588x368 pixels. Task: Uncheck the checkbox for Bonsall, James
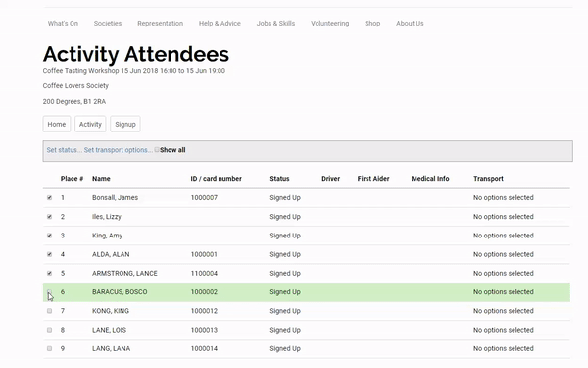pos(50,198)
